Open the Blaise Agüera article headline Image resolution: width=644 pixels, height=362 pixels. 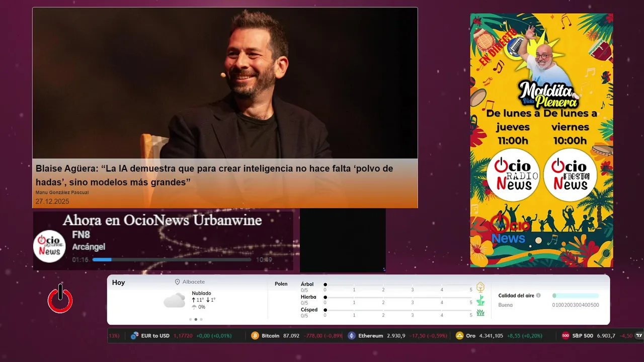click(214, 175)
